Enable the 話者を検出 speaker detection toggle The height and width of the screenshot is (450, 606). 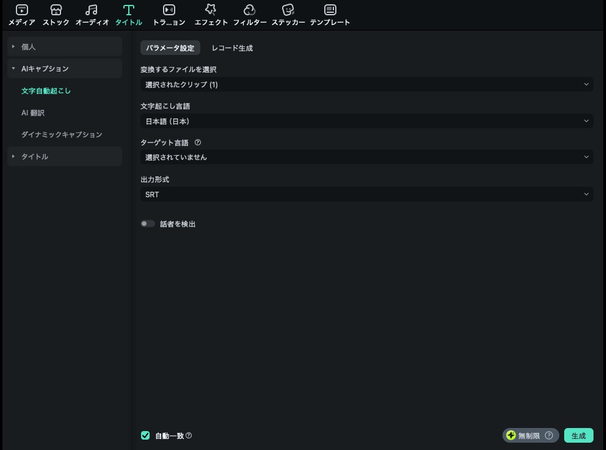pos(148,224)
